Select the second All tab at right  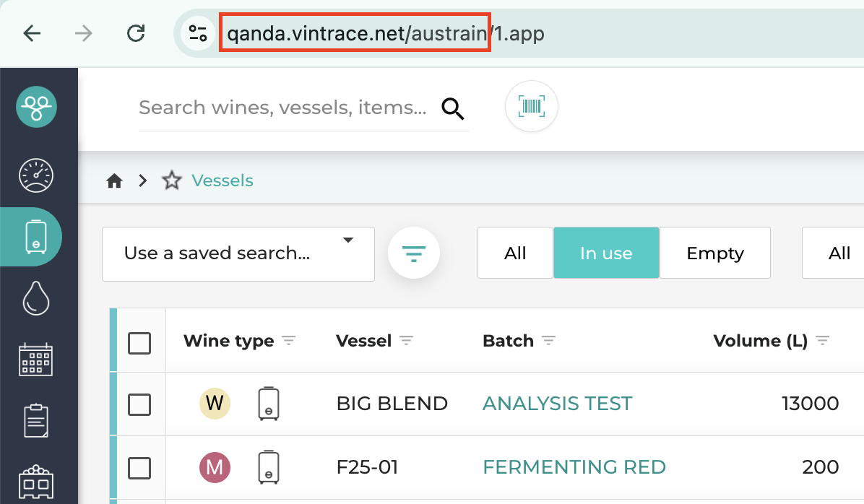coord(838,253)
